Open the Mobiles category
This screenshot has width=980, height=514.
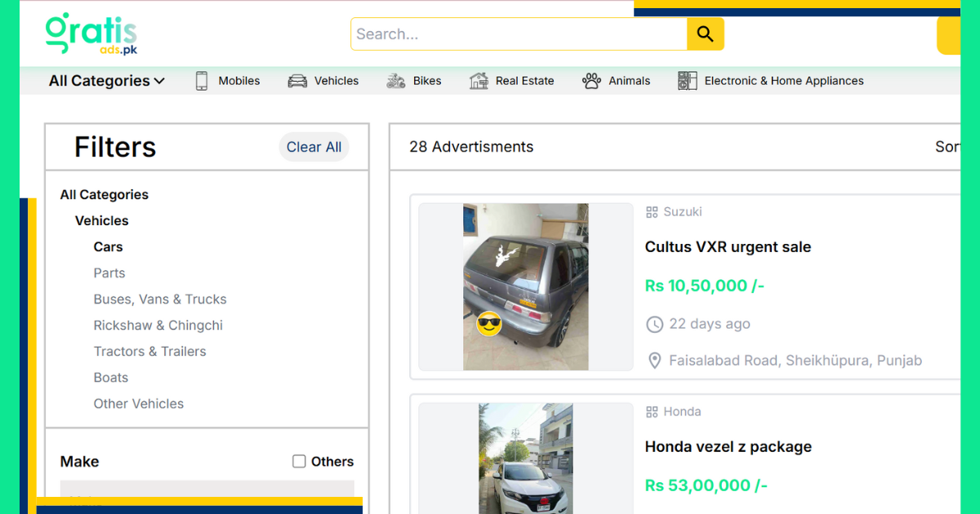point(239,81)
